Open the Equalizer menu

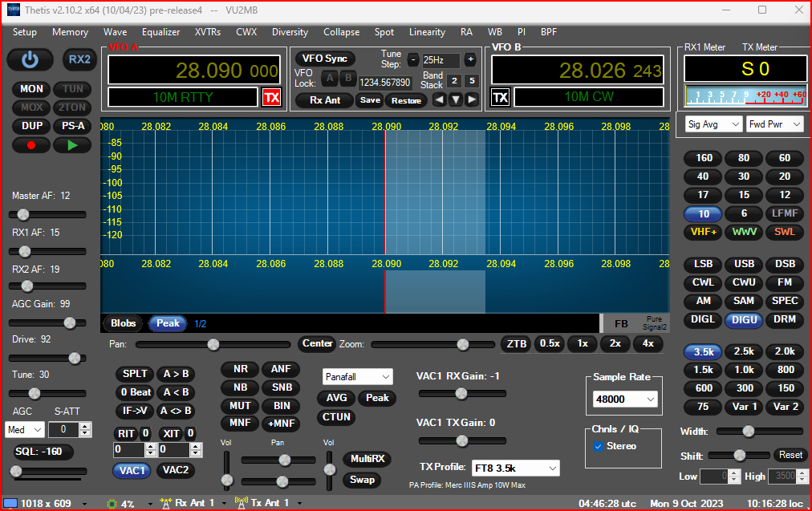click(x=160, y=32)
